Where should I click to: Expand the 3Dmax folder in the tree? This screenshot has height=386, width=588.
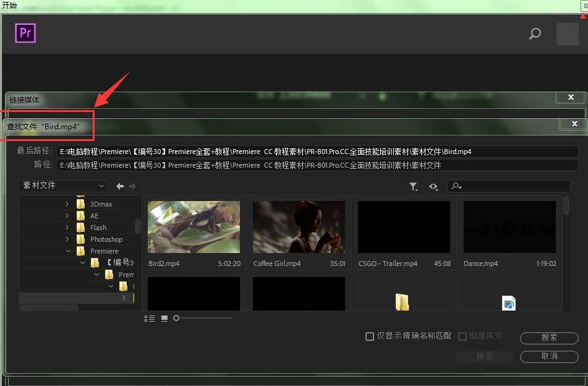[x=66, y=204]
